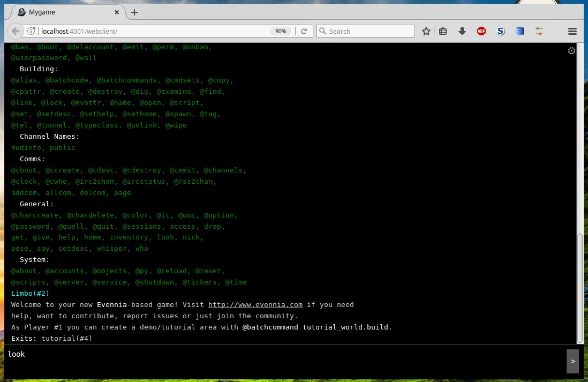Reload the page with the refresh icon
This screenshot has height=382, width=588.
pyautogui.click(x=304, y=31)
